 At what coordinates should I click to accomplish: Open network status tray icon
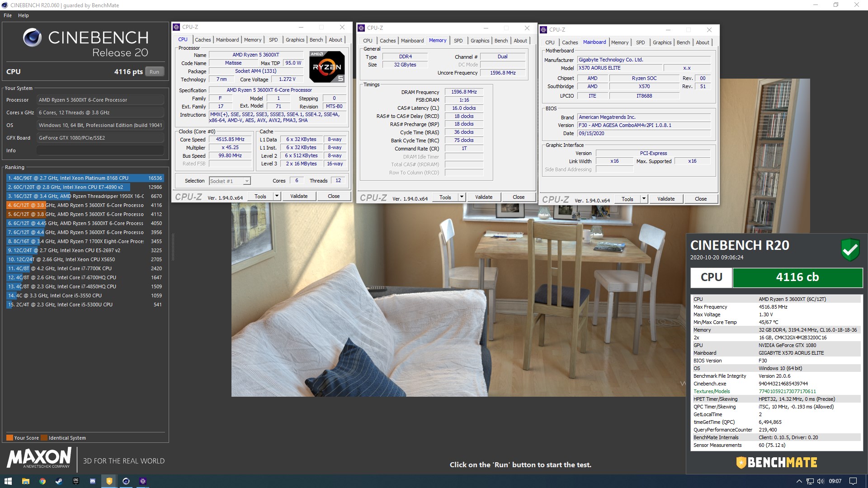coord(810,481)
